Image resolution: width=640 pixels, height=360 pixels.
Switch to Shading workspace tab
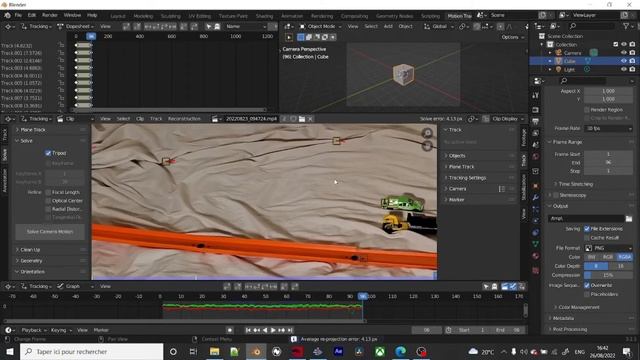point(264,16)
